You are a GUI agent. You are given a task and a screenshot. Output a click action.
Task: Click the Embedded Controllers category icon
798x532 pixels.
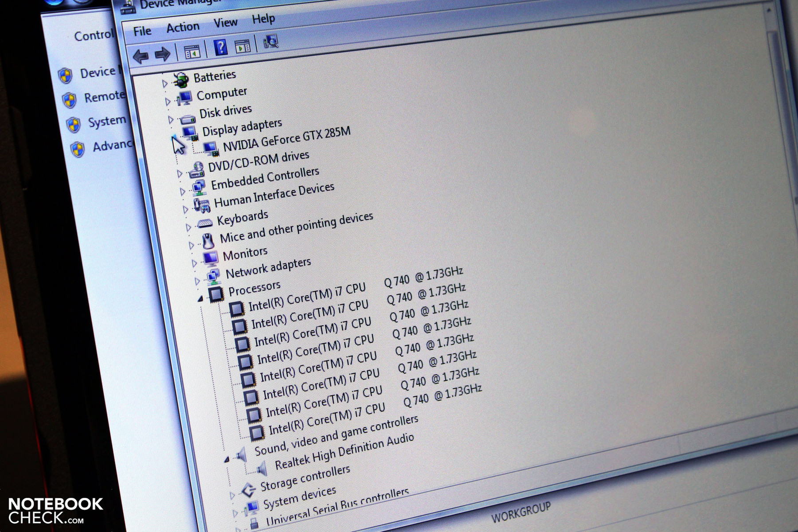pos(199,188)
